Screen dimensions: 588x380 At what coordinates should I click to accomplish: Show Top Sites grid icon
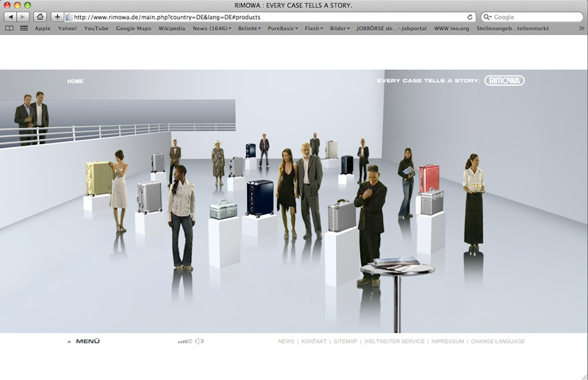(x=24, y=28)
